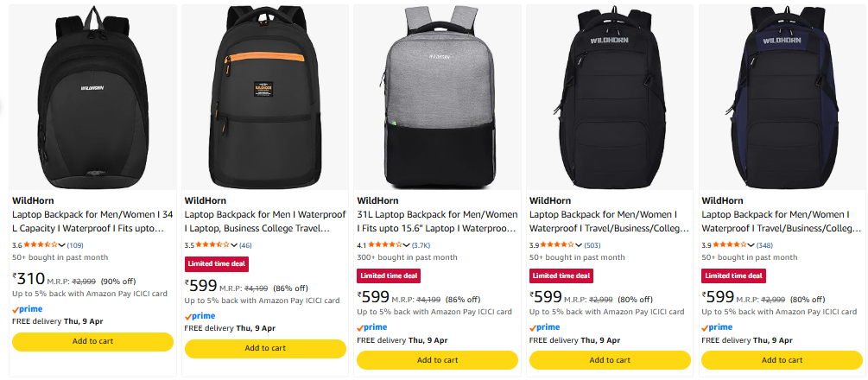868x380 pixels.
Task: Open the 3.7K reviews link
Action: pos(421,245)
